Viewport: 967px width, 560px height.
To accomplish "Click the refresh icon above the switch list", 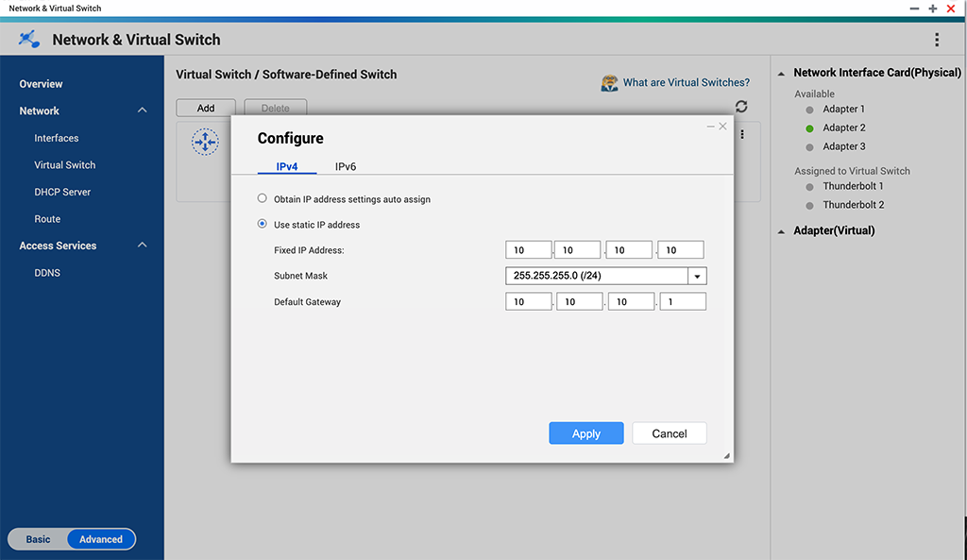I will 741,107.
